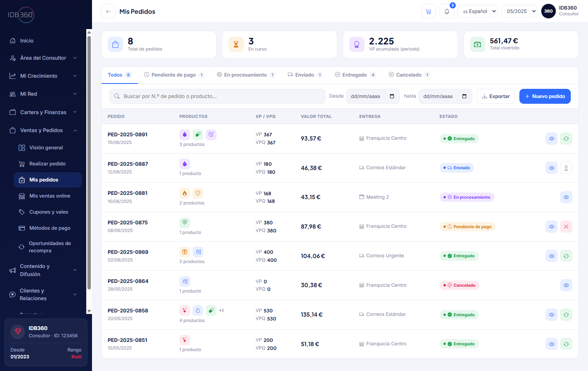588x371 pixels.
Task: Expand Mi Crecimiento menu
Action: click(x=43, y=76)
